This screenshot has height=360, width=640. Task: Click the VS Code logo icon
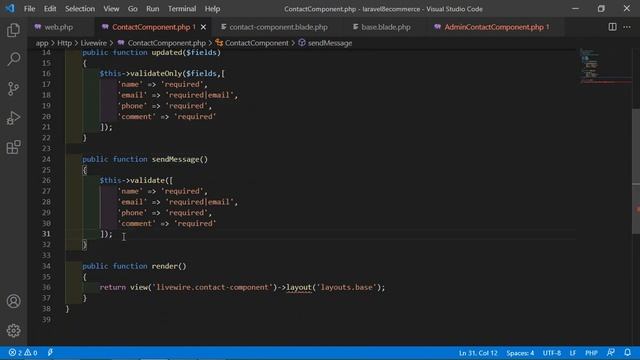pyautogui.click(x=10, y=9)
